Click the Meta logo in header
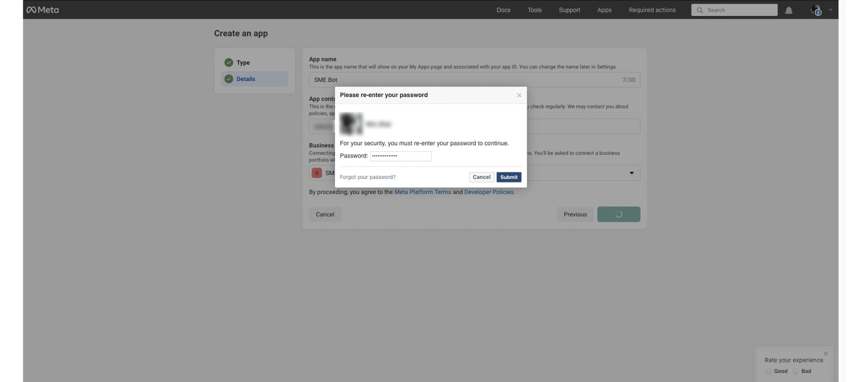The image size is (868, 382). pyautogui.click(x=42, y=10)
